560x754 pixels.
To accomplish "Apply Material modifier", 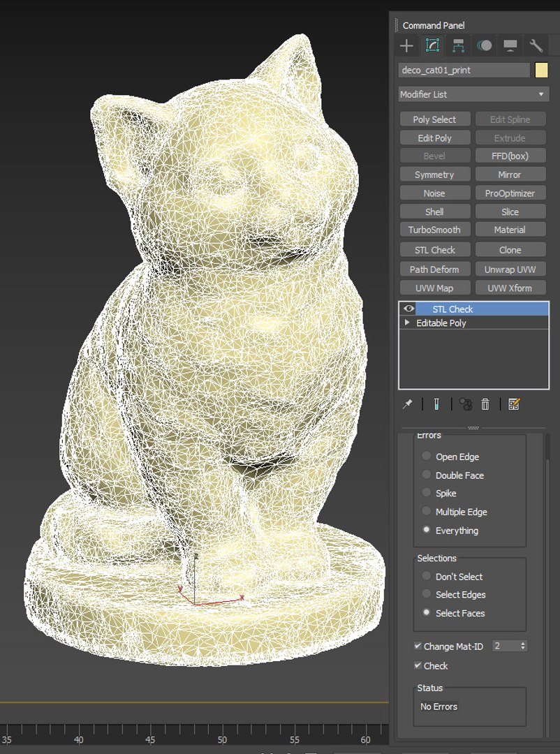I will 510,230.
